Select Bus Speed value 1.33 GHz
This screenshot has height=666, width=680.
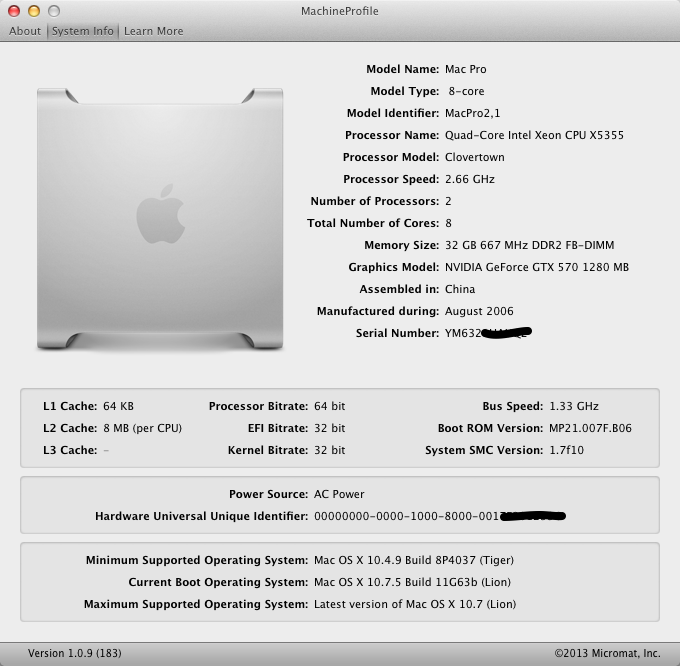(574, 406)
